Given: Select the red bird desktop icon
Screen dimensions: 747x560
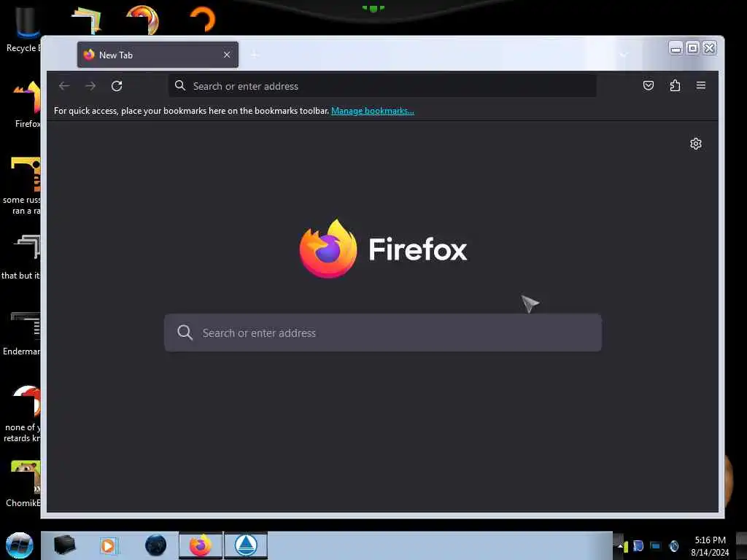Looking at the screenshot, I should pos(23,414).
